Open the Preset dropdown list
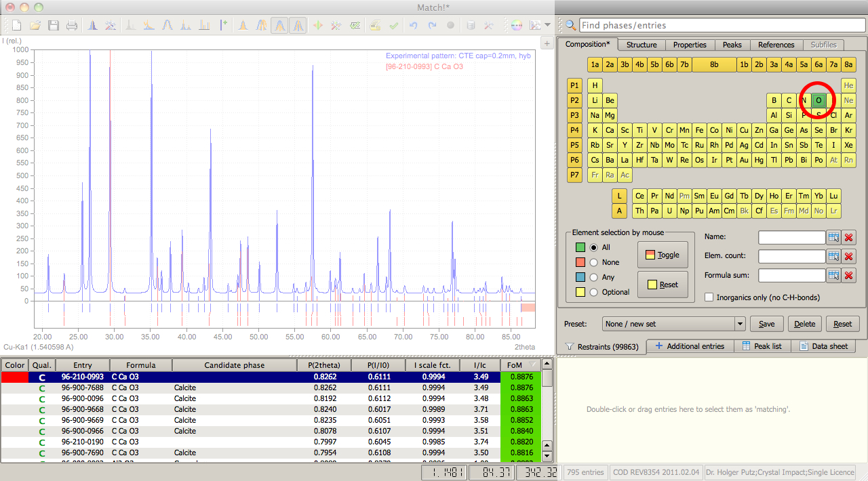Viewport: 868px width, 481px height. [739, 324]
